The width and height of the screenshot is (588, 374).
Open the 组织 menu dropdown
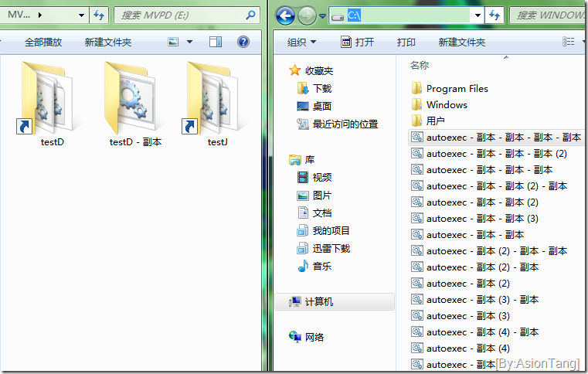pyautogui.click(x=301, y=42)
